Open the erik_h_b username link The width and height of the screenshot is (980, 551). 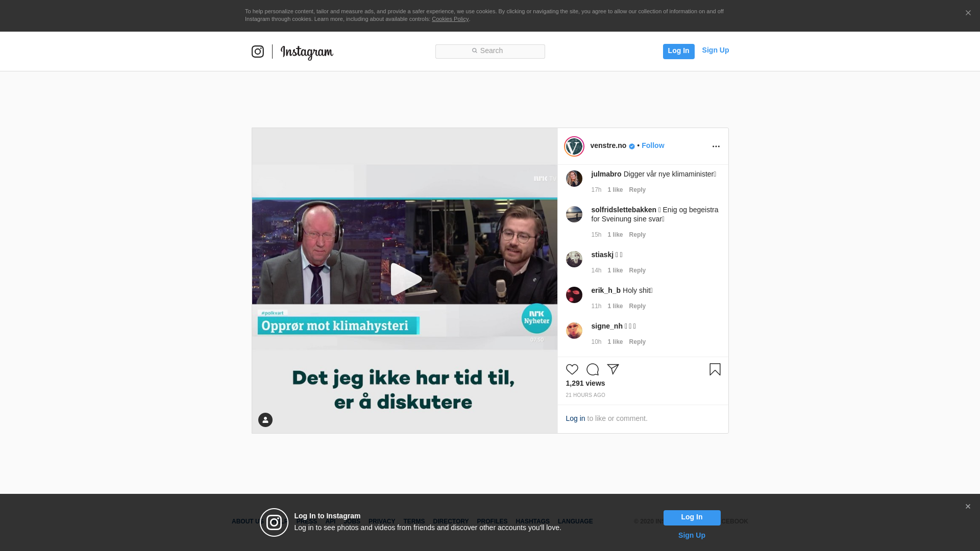606,290
